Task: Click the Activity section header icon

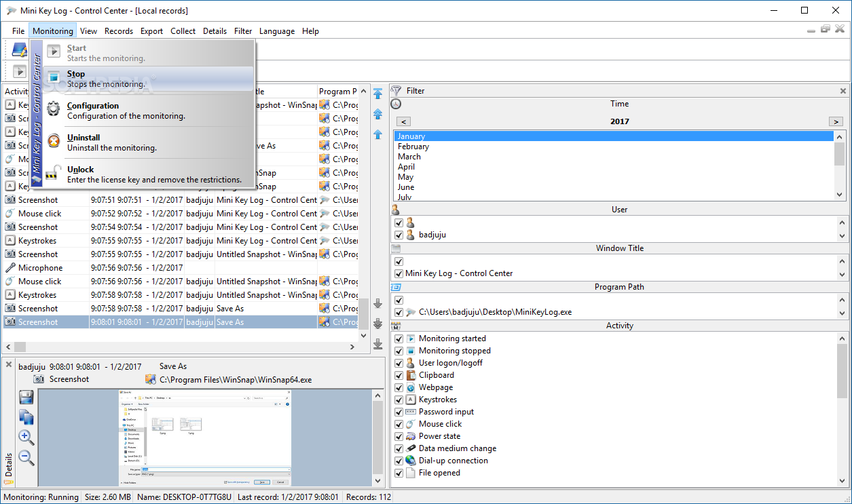Action: tap(396, 326)
